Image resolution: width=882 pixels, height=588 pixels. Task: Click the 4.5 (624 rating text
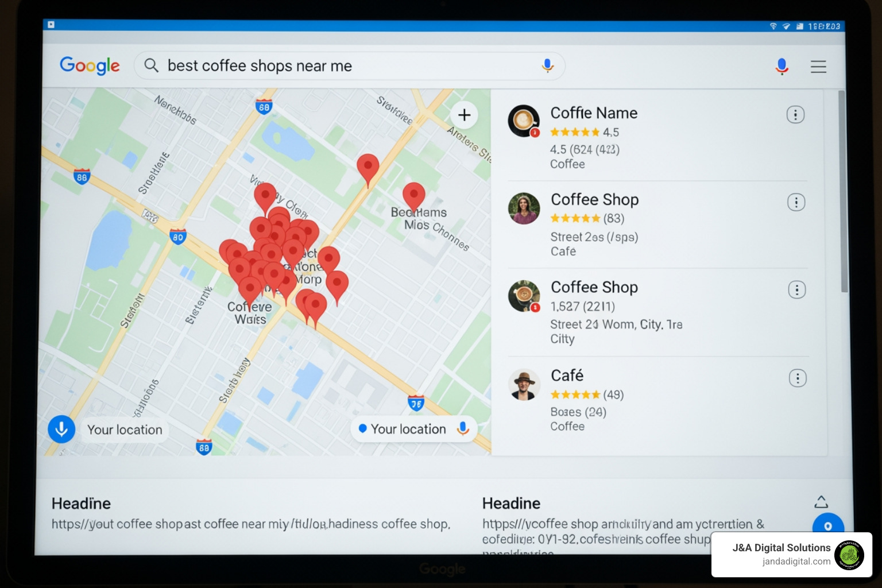pyautogui.click(x=585, y=149)
